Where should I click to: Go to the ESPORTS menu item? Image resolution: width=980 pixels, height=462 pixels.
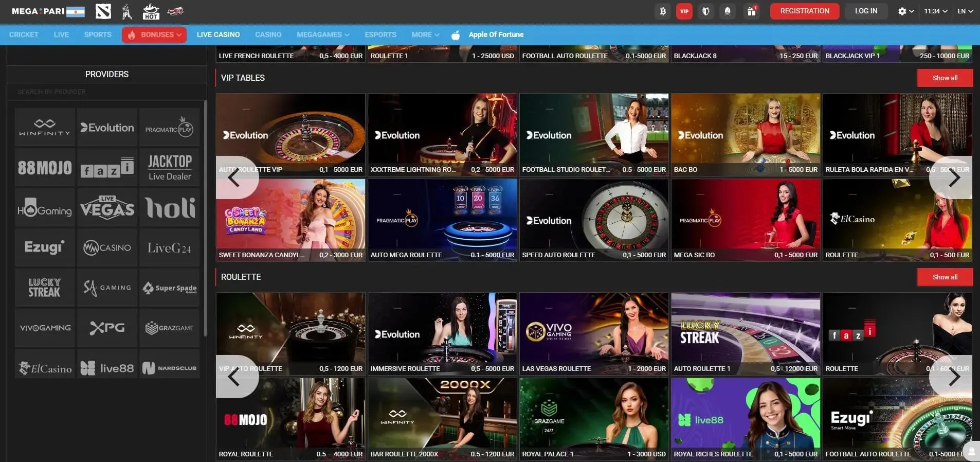point(380,34)
